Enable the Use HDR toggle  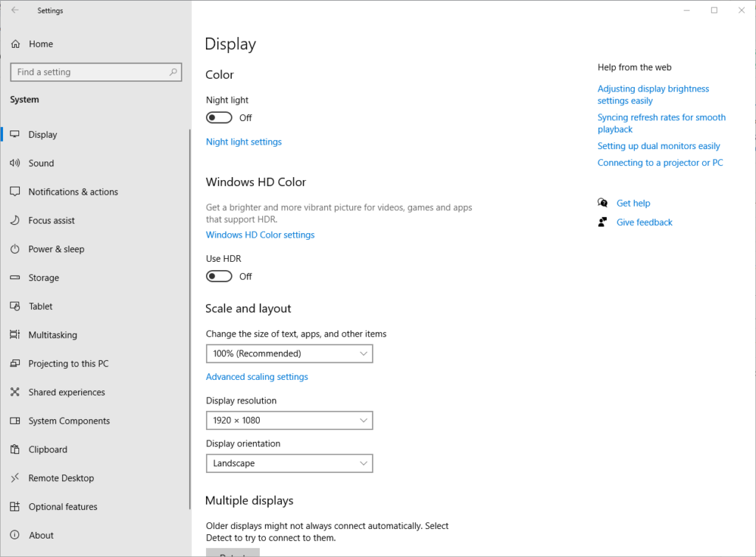(219, 276)
